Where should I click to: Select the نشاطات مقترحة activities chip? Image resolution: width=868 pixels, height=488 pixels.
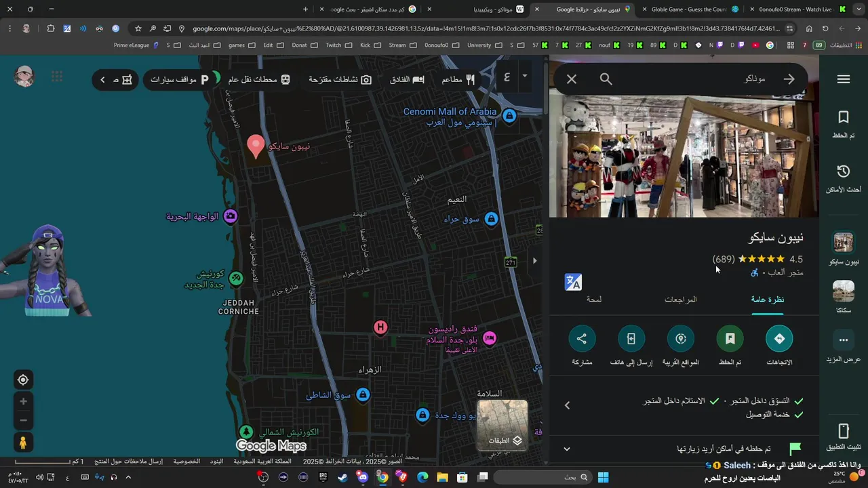click(x=340, y=80)
